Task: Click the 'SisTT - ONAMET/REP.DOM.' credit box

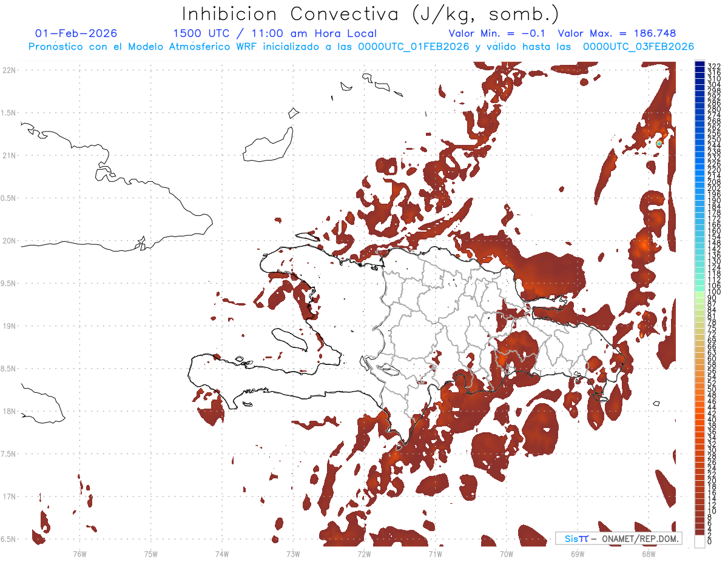Action: coord(619,538)
